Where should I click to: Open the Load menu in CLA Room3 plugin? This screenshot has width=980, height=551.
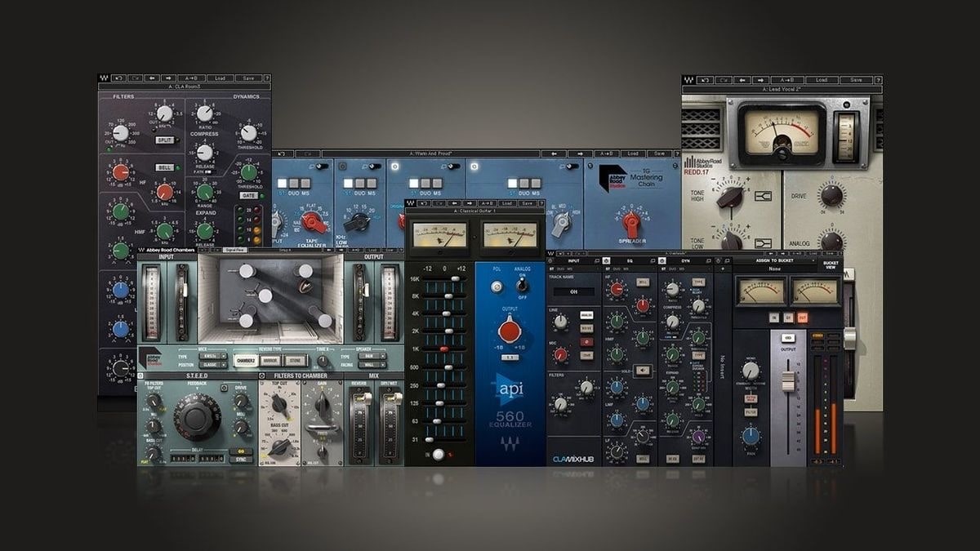pos(220,79)
